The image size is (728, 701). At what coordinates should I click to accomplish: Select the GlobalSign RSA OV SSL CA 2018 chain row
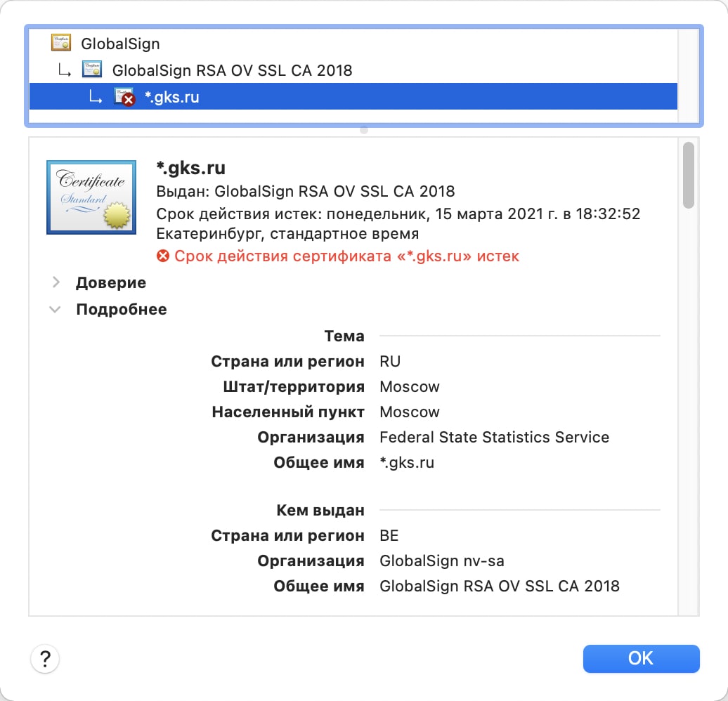point(353,70)
